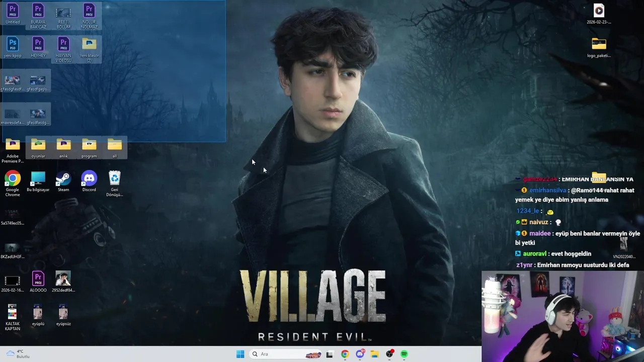Select the gfasdgfasdf image thumbnail
Viewport: 644px width, 362px height.
tap(13, 83)
